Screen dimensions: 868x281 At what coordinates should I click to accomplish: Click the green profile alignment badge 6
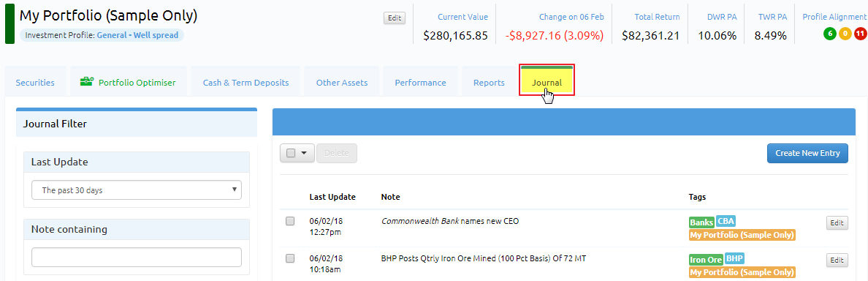pyautogui.click(x=829, y=34)
